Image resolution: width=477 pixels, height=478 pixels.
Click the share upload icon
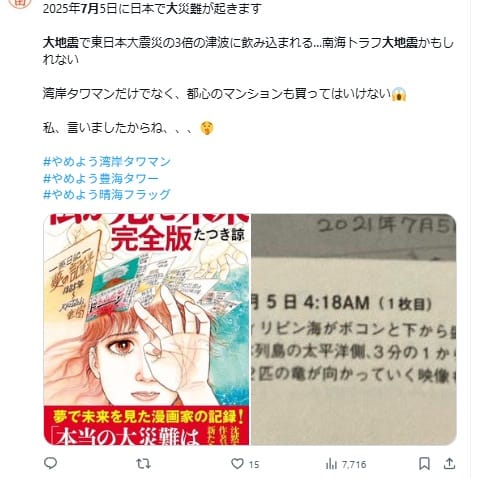pyautogui.click(x=449, y=463)
